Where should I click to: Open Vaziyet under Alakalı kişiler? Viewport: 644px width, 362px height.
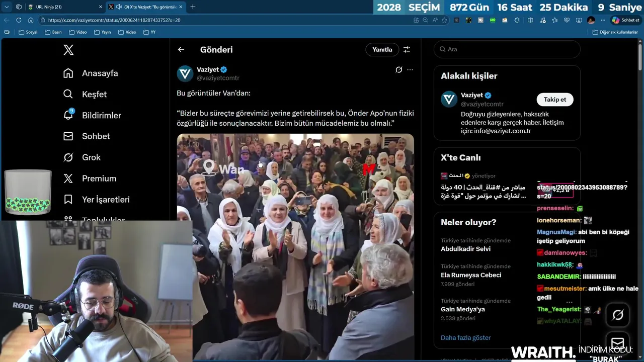pos(472,95)
